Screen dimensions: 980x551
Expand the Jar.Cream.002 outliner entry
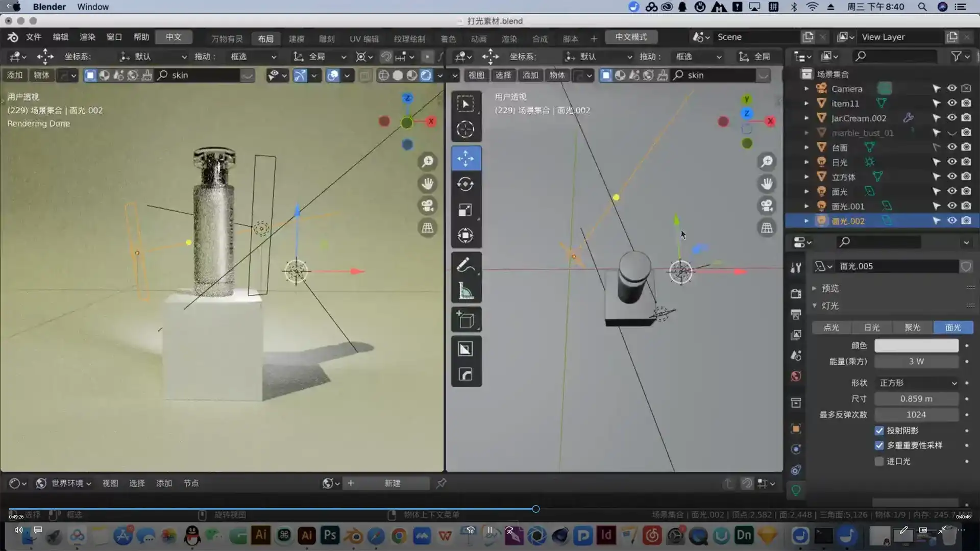(x=806, y=118)
